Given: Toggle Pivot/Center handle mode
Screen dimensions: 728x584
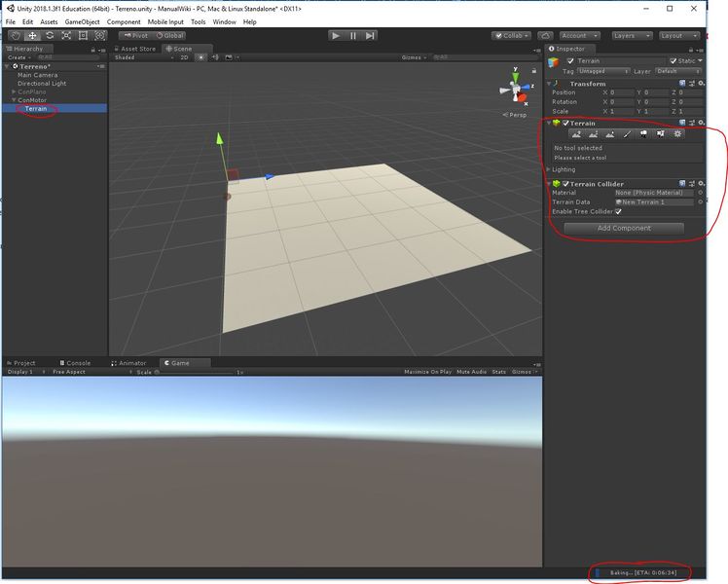Looking at the screenshot, I should coord(135,36).
